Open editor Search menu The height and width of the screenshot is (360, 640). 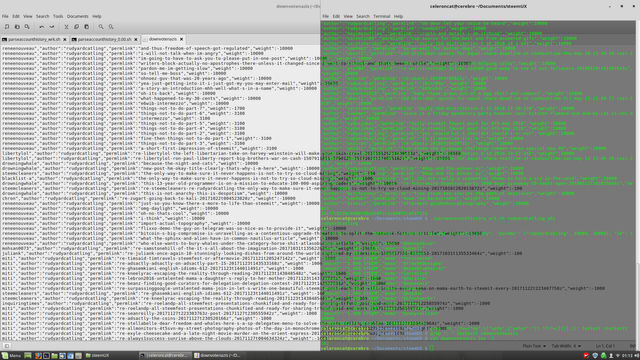(x=42, y=16)
